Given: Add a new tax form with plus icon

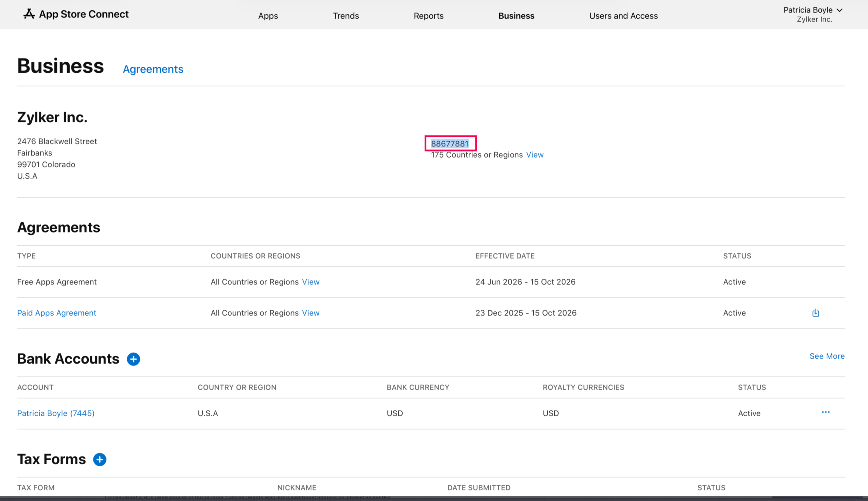Looking at the screenshot, I should (x=100, y=459).
